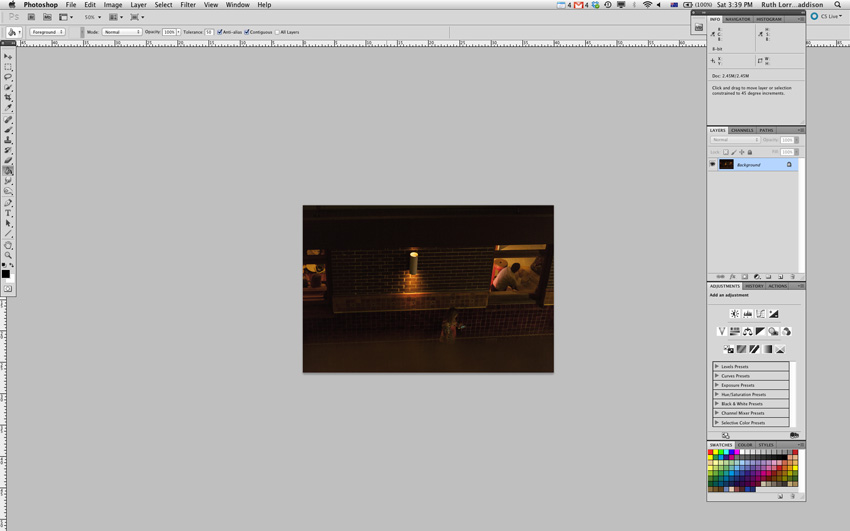
Task: Expand the Hue/Saturation Presets list
Action: pos(717,395)
